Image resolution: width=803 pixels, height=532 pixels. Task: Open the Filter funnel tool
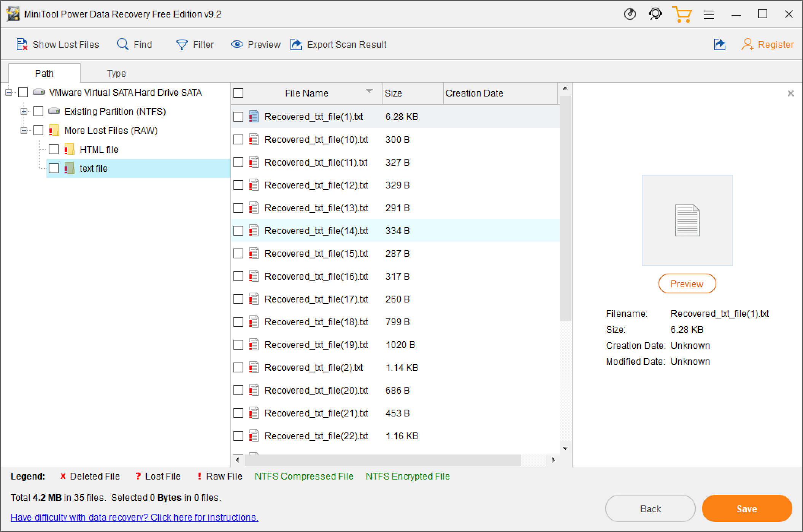[x=182, y=44]
